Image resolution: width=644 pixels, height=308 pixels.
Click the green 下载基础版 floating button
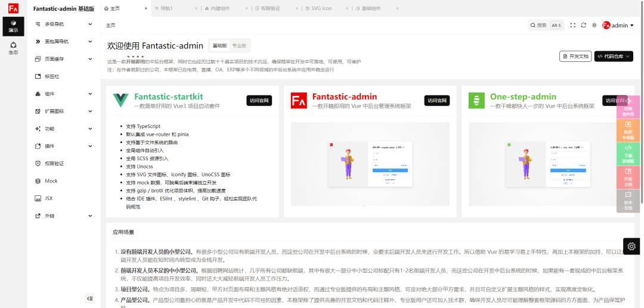click(x=628, y=153)
